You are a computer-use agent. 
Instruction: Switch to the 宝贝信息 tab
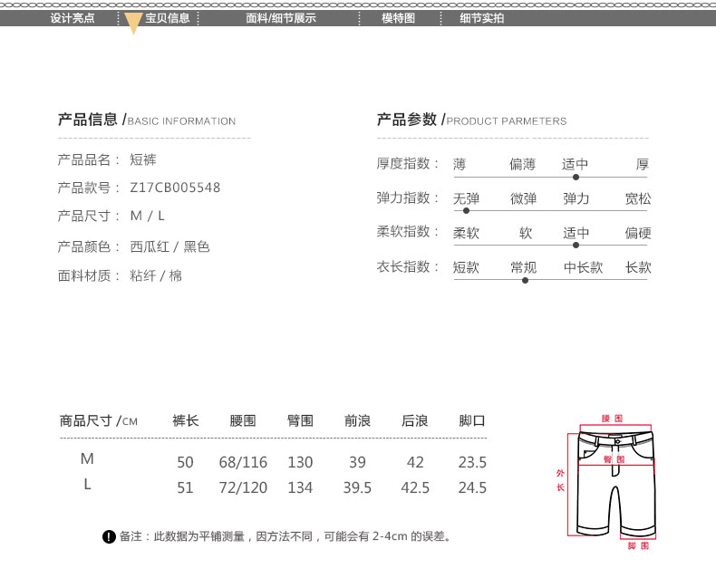[167, 18]
